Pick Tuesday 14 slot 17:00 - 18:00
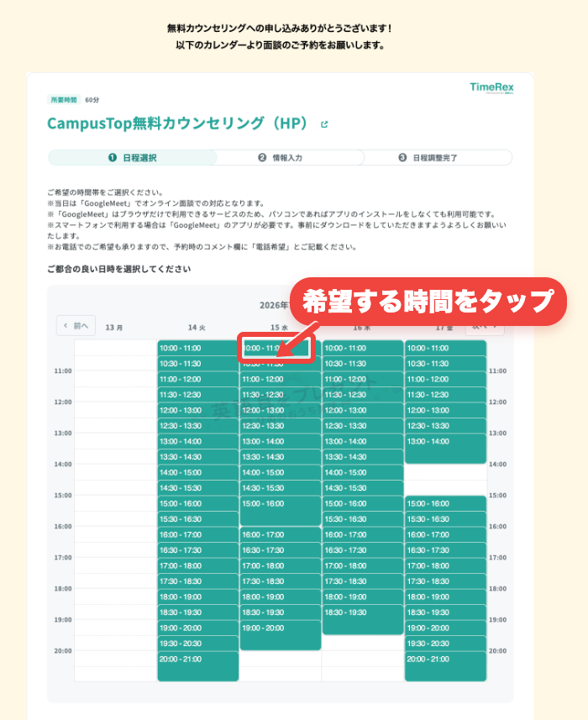Image resolution: width=588 pixels, height=720 pixels. point(198,565)
